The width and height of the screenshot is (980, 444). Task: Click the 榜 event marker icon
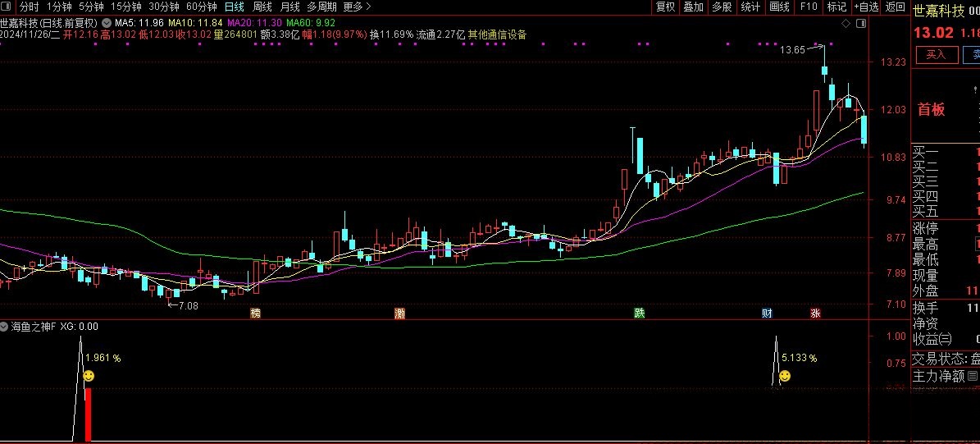(255, 314)
